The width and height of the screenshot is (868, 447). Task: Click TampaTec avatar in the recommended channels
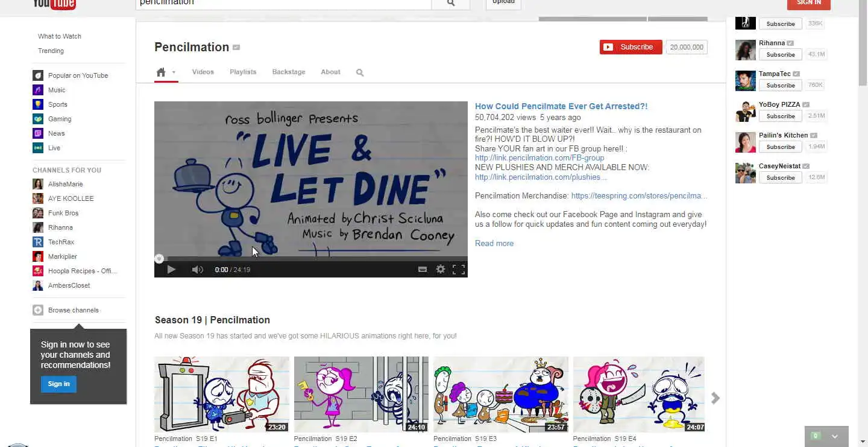(746, 81)
